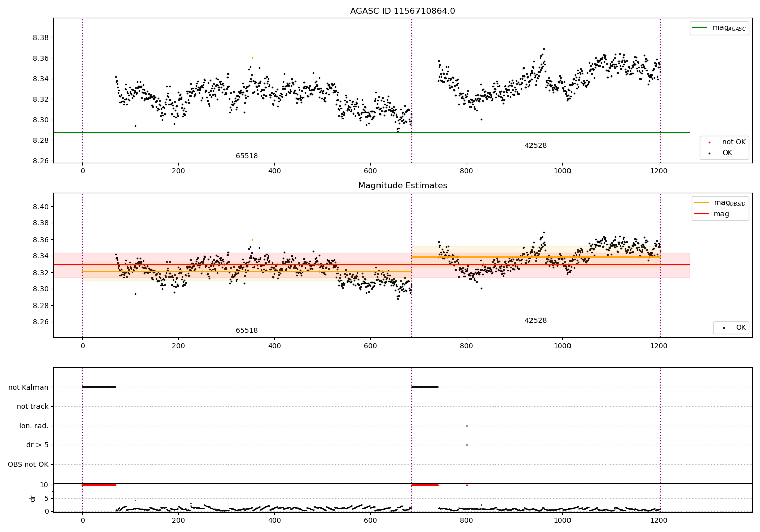760x532 pixels.
Task: Select orange mag OBSID segment for obsid 42528
Action: (x=536, y=257)
